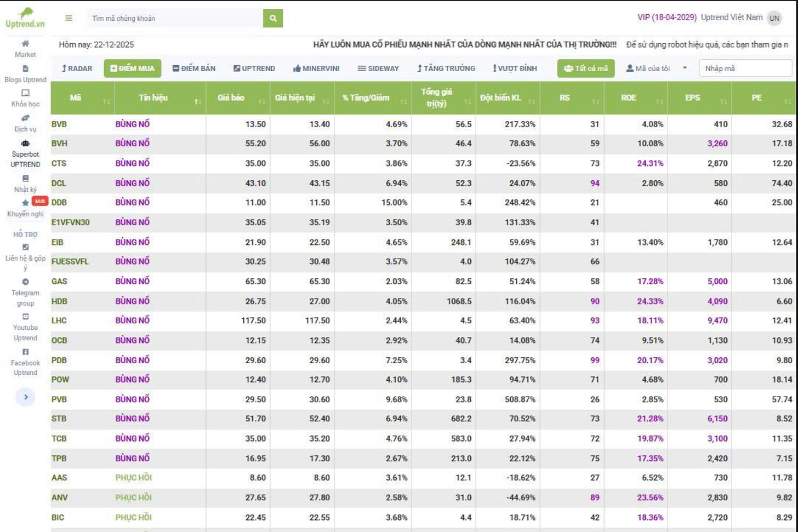Open Telegram group icon
Image resolution: width=798 pixels, height=532 pixels.
click(x=25, y=282)
